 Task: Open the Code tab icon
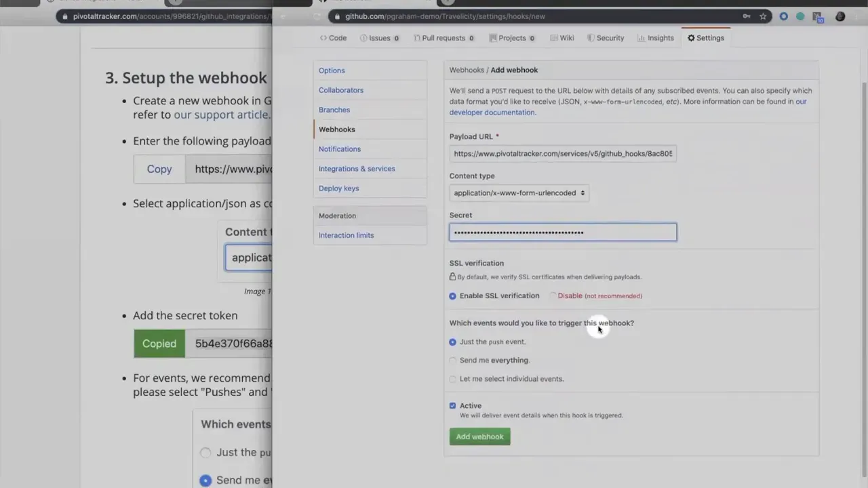pos(323,38)
